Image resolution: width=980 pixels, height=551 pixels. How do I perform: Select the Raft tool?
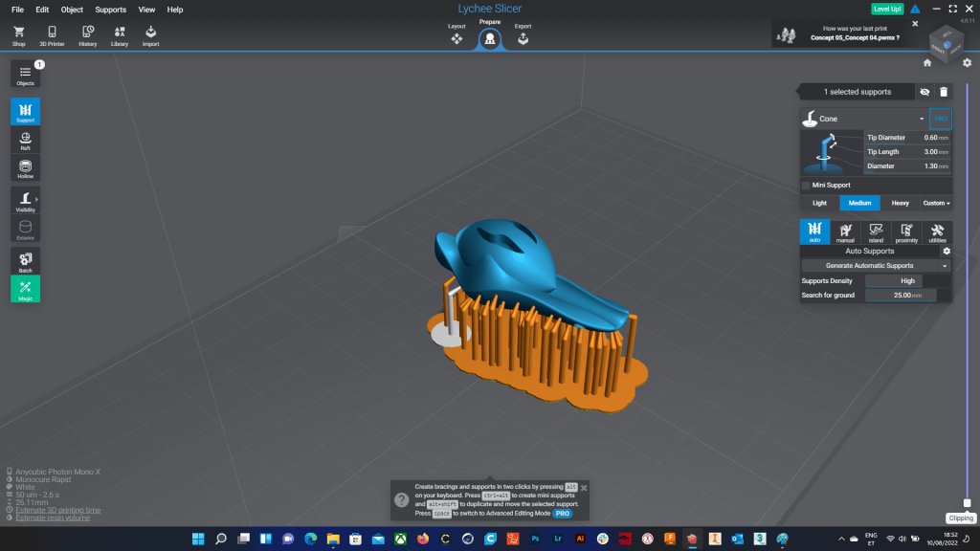[25, 141]
